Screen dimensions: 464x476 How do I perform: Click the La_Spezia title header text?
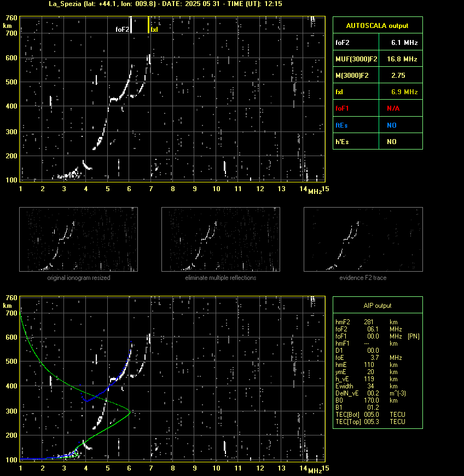[165, 4]
